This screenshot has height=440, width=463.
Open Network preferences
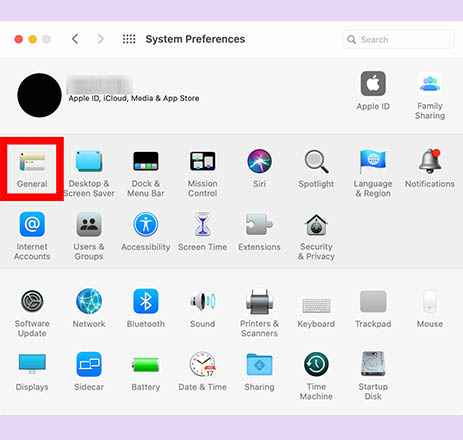(89, 309)
